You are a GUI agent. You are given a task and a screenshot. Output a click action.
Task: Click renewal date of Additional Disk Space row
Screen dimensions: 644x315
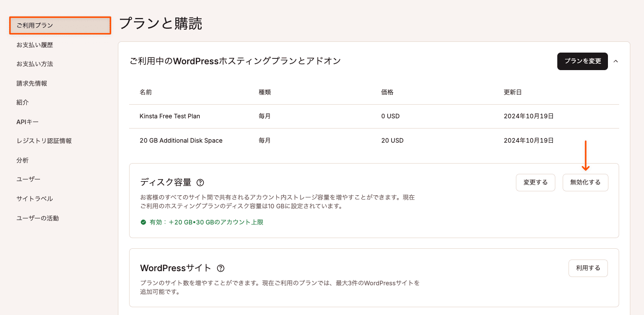point(529,141)
